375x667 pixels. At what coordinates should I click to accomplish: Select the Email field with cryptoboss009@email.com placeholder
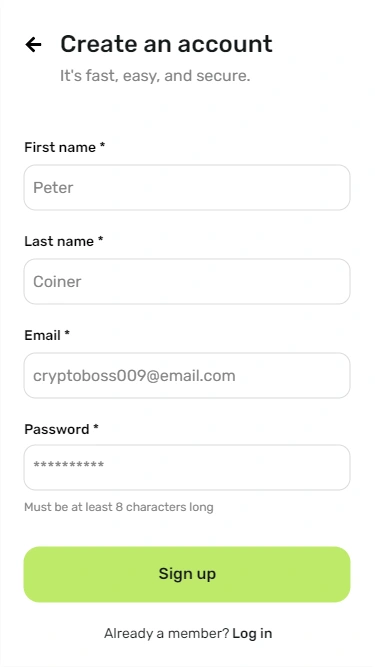pyautogui.click(x=187, y=376)
